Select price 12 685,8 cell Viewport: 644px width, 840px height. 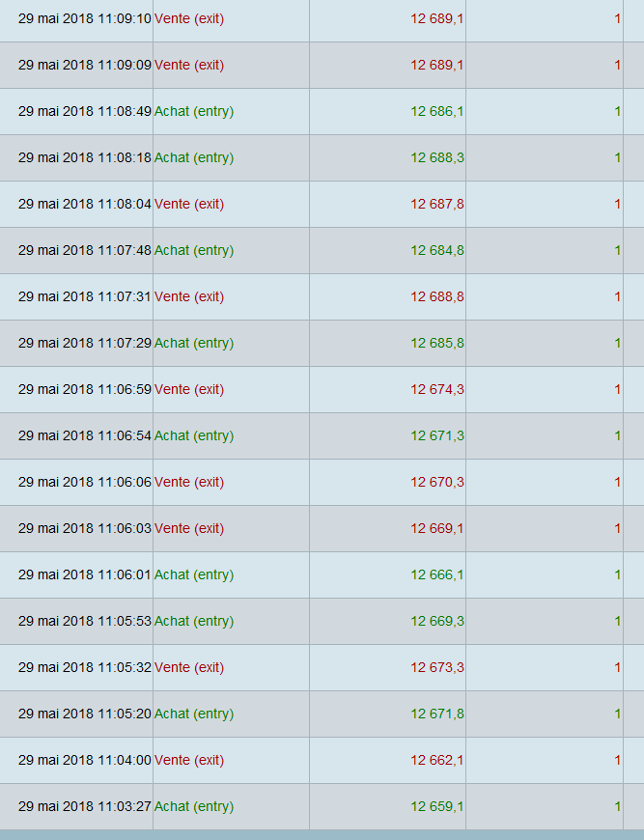(x=436, y=343)
